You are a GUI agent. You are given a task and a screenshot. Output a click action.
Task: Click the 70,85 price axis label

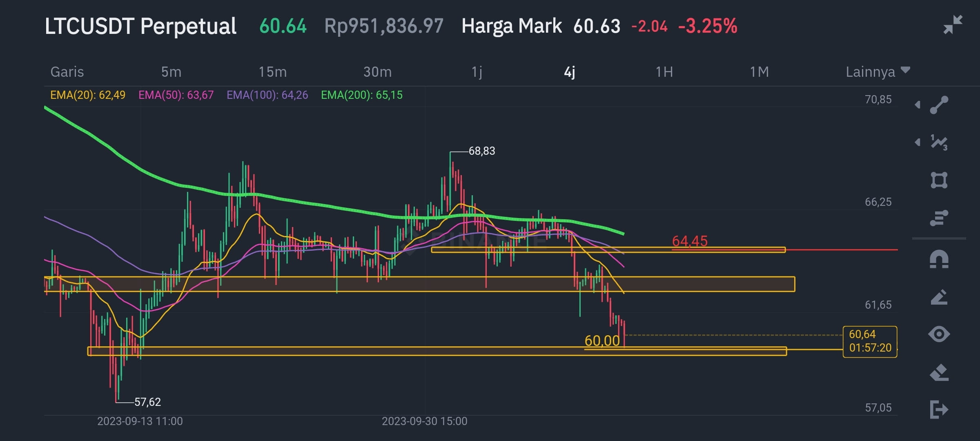pyautogui.click(x=878, y=99)
